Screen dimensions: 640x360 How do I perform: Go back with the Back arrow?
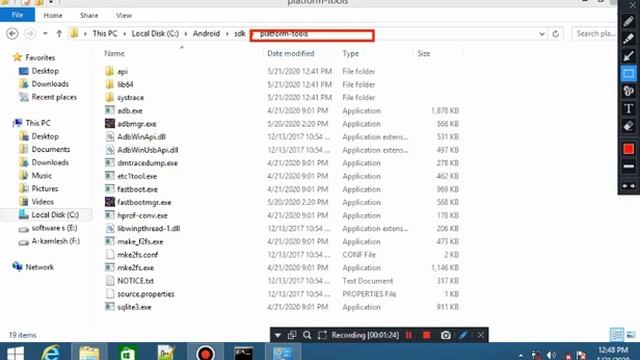12,33
